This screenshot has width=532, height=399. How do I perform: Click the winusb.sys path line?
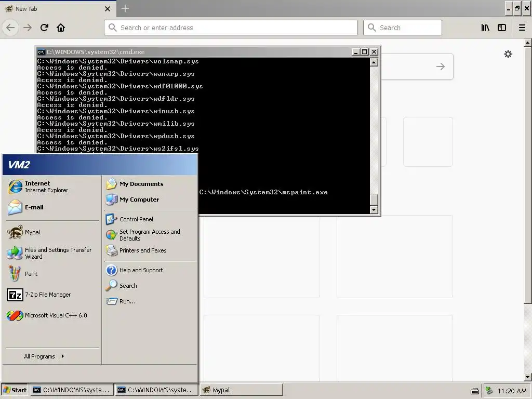pyautogui.click(x=116, y=111)
